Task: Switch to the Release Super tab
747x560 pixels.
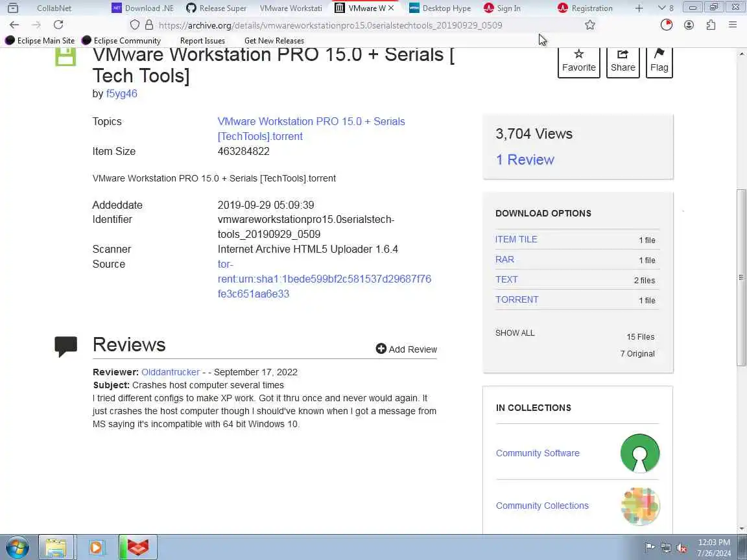Action: (x=217, y=8)
